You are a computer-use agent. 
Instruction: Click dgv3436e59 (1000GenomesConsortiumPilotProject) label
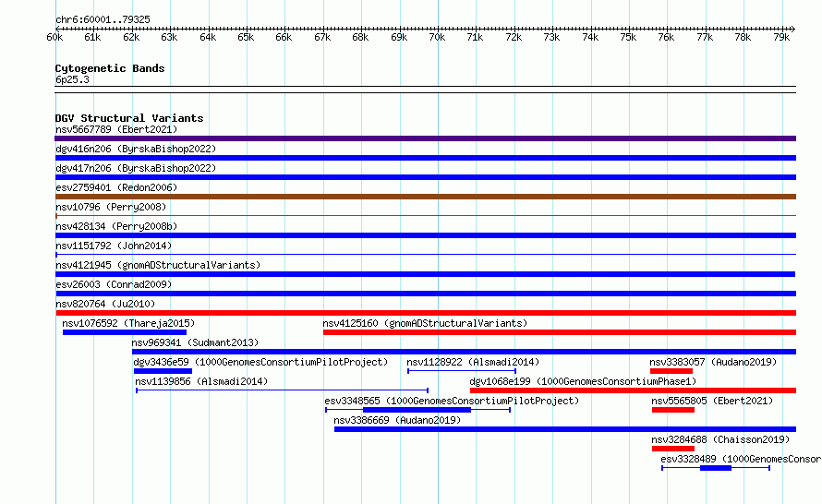pyautogui.click(x=260, y=362)
